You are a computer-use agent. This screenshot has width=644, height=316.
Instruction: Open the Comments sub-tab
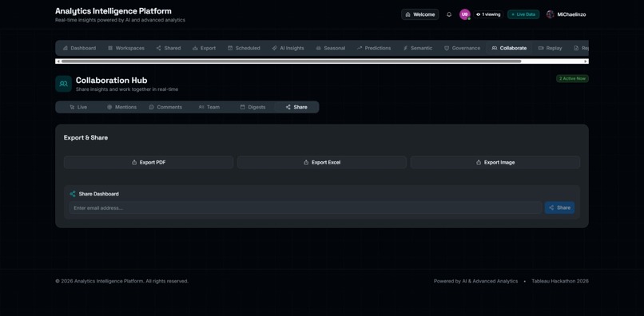(165, 107)
